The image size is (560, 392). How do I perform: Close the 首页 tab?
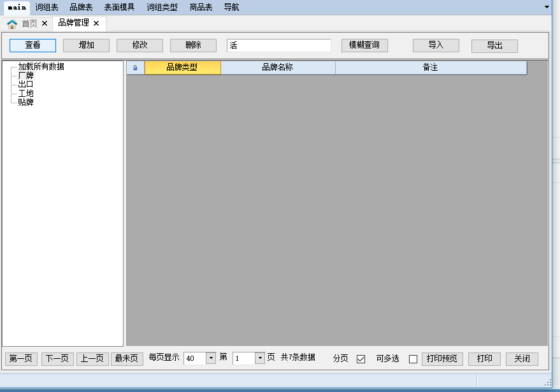[45, 23]
